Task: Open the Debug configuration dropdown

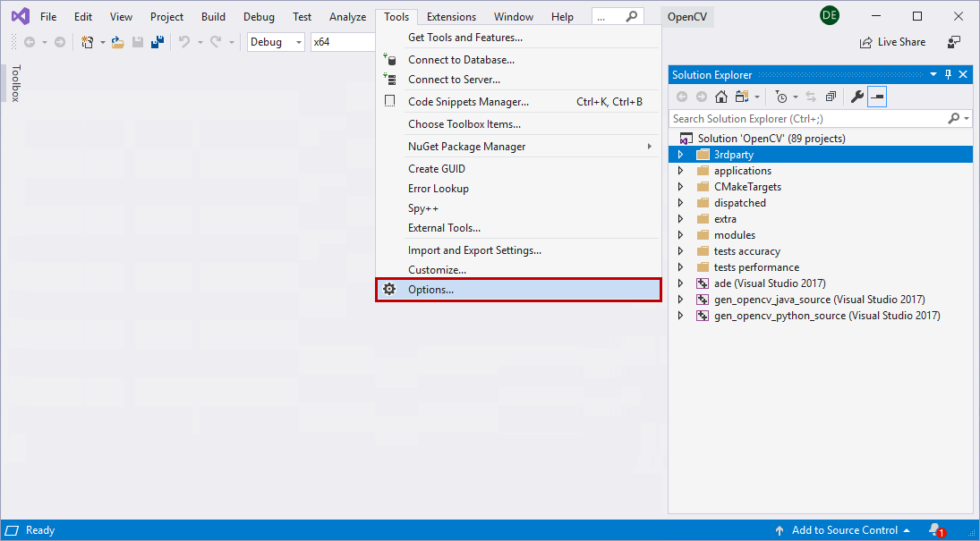Action: click(x=276, y=42)
